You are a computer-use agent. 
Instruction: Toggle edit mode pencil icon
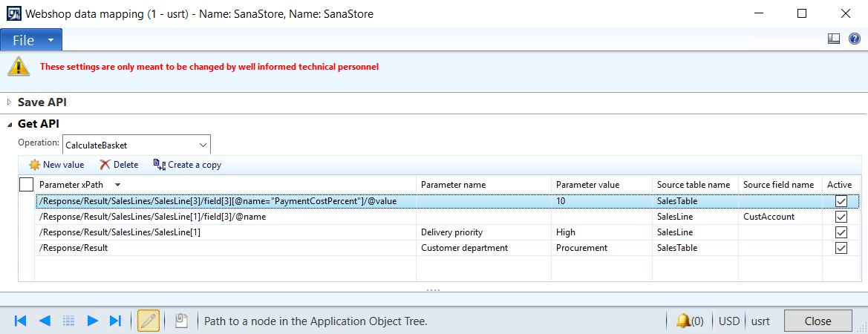coord(149,321)
